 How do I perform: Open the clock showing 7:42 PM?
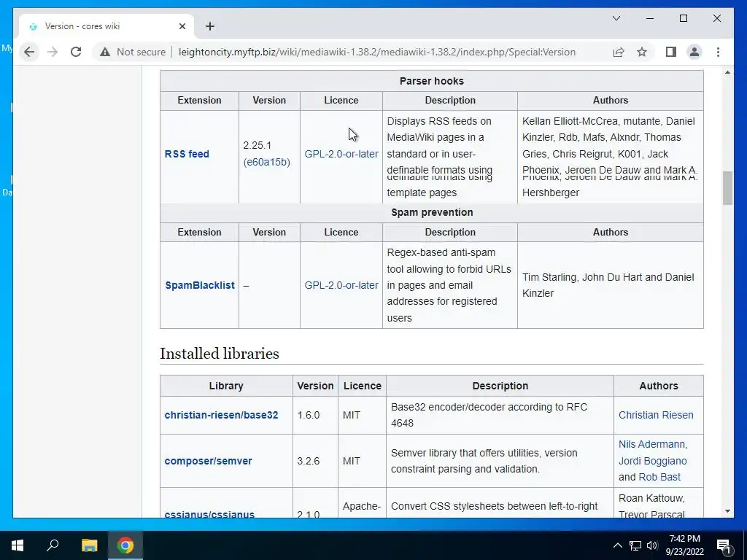coord(684,545)
